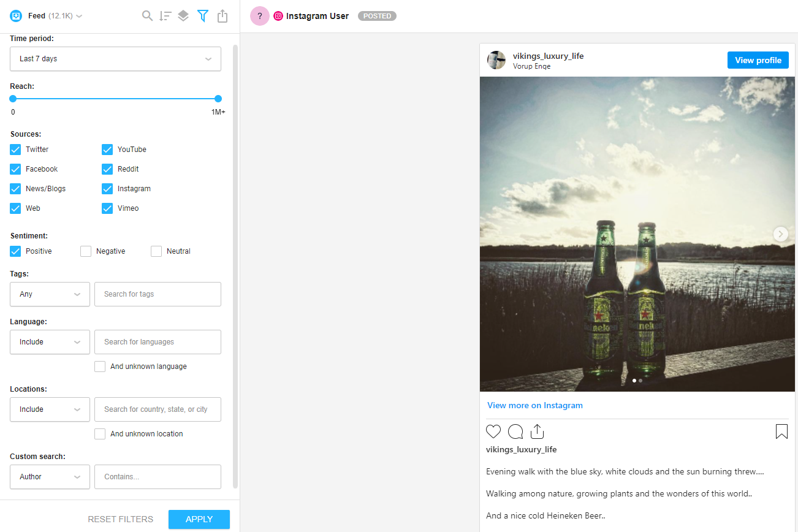Click the Reach slider minimum handle
Image resolution: width=798 pixels, height=532 pixels.
coord(13,99)
